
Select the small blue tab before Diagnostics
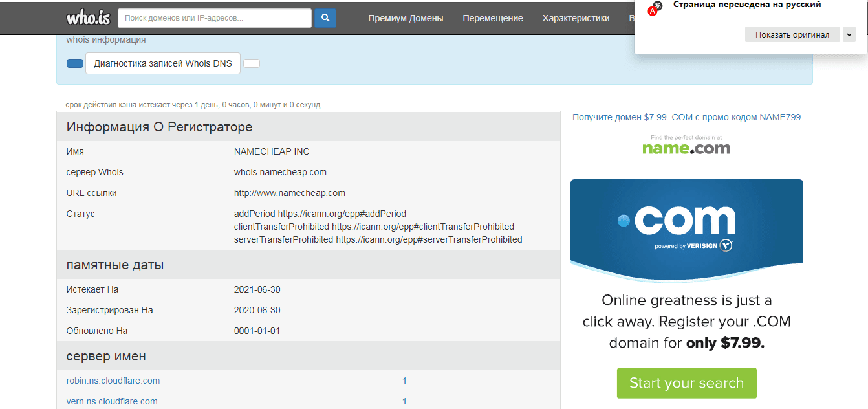75,63
